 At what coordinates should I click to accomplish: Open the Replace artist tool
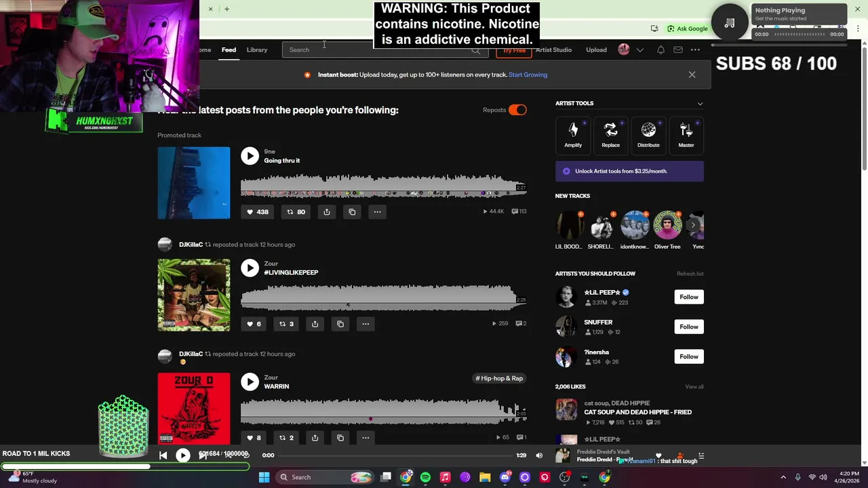click(x=610, y=135)
